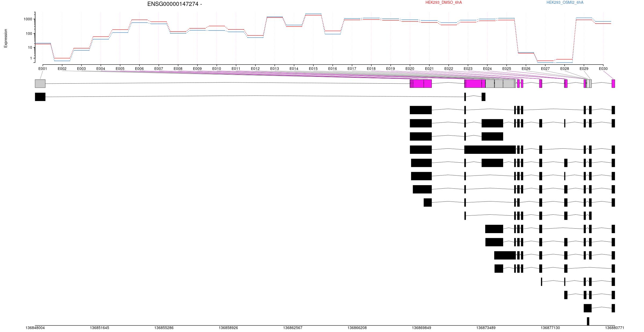Click genomic coordinate 136855286
The height and width of the screenshot is (332, 644).
click(x=164, y=328)
